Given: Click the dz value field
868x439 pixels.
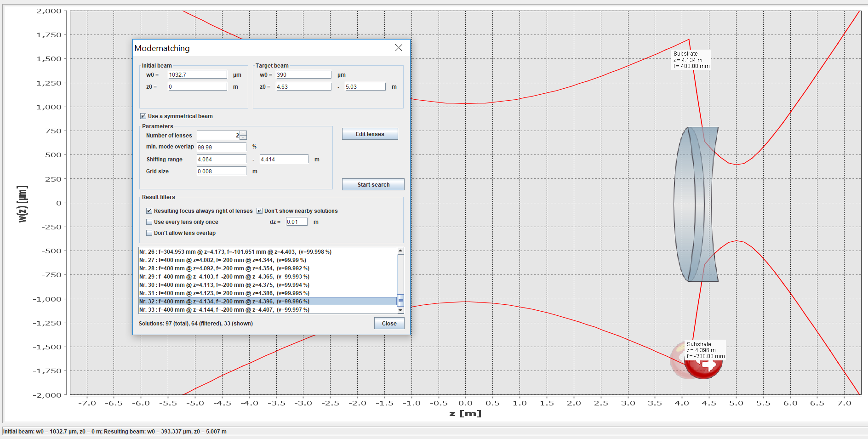Looking at the screenshot, I should (297, 222).
